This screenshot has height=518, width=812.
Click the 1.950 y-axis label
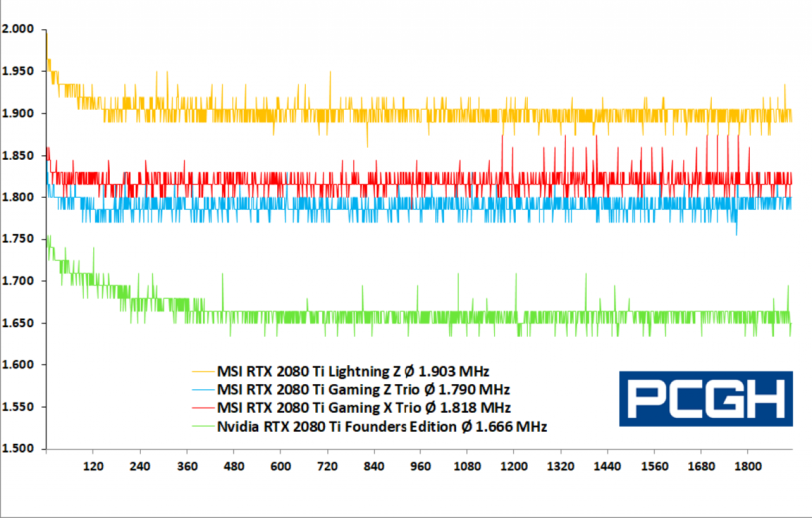point(17,72)
